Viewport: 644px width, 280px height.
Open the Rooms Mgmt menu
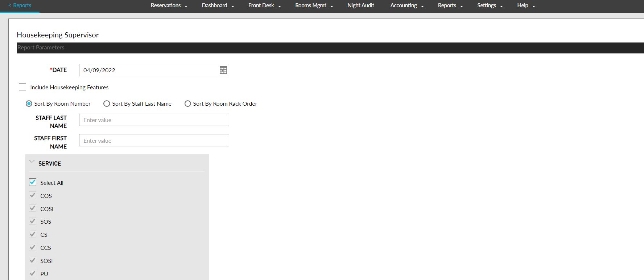click(314, 5)
